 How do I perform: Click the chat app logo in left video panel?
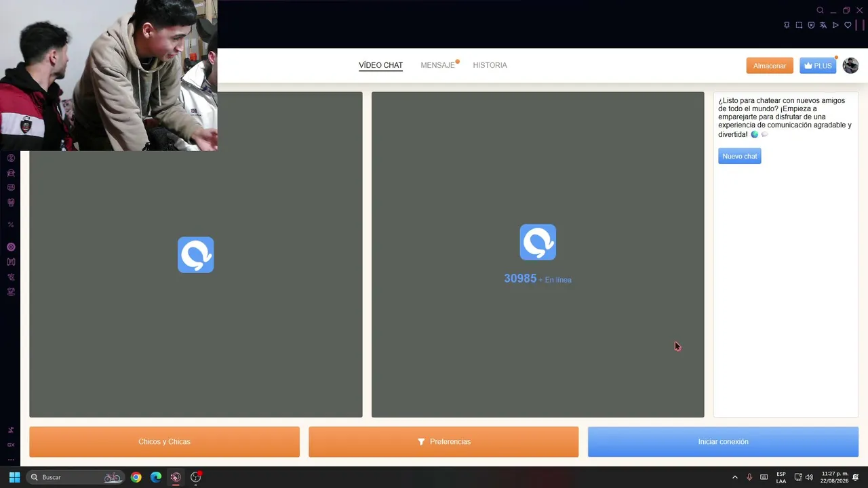point(196,255)
